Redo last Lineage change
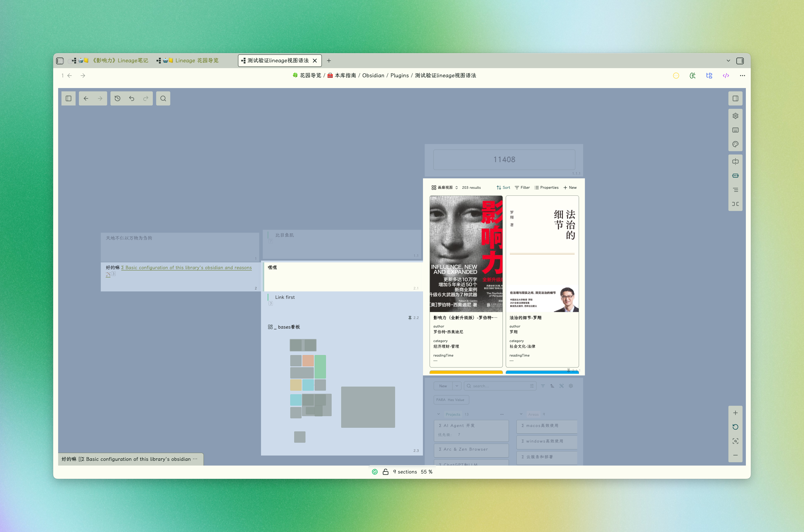Screen dimensions: 804x532 pos(146,98)
